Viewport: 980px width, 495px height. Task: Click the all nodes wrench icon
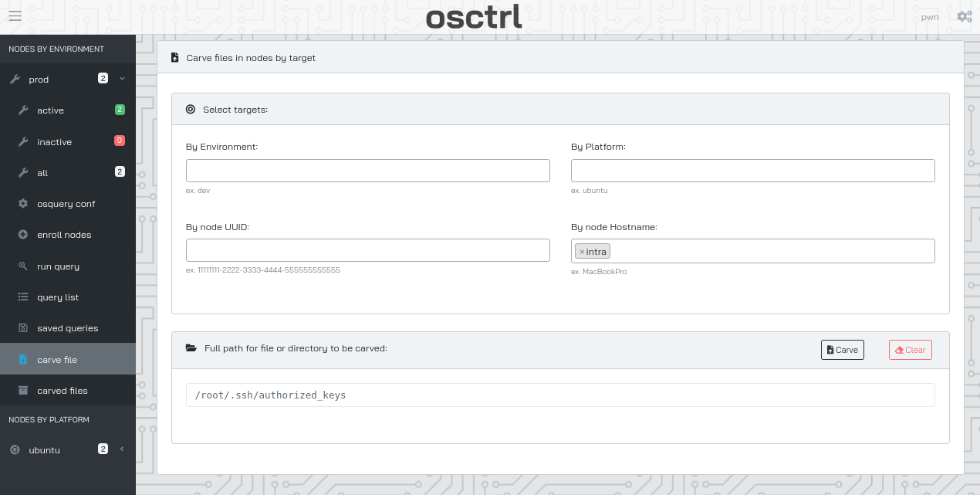coord(23,173)
